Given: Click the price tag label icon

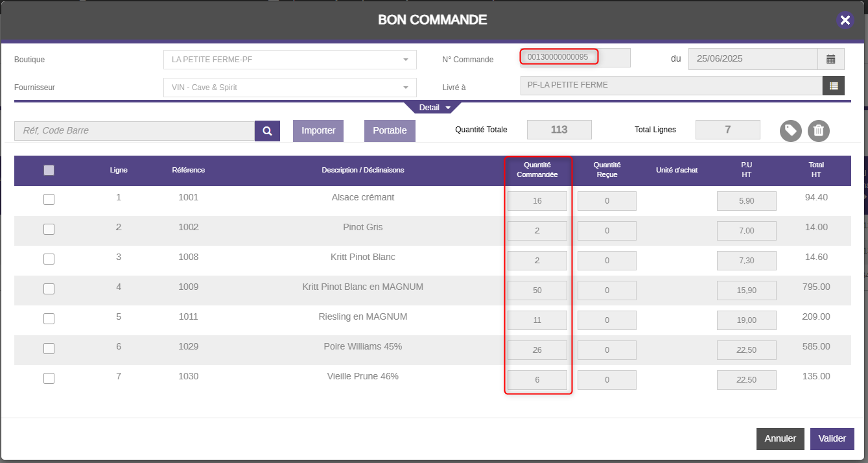Looking at the screenshot, I should click(790, 131).
